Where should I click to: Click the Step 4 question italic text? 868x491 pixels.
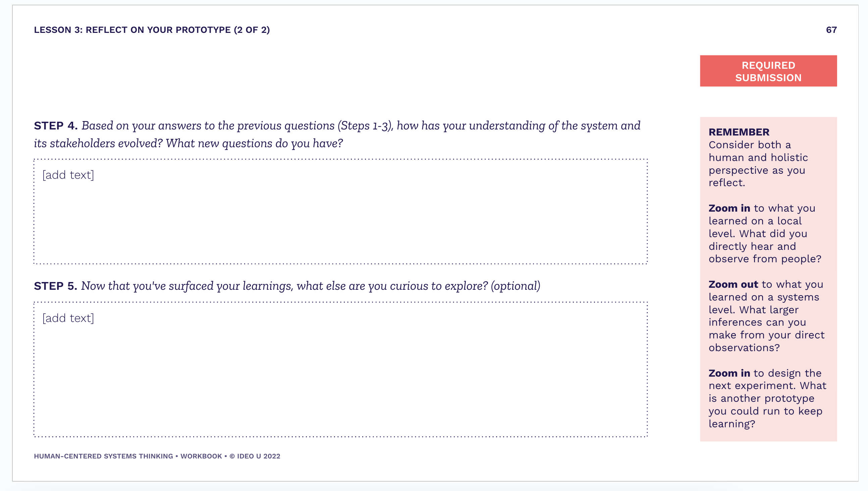[x=337, y=134]
